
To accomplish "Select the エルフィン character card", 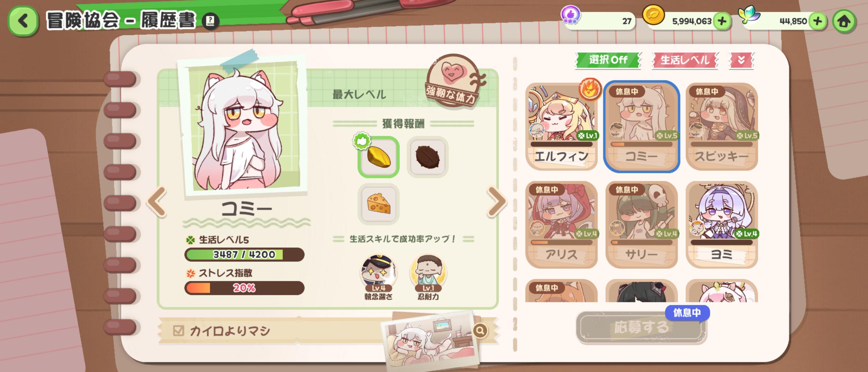I will [x=561, y=126].
